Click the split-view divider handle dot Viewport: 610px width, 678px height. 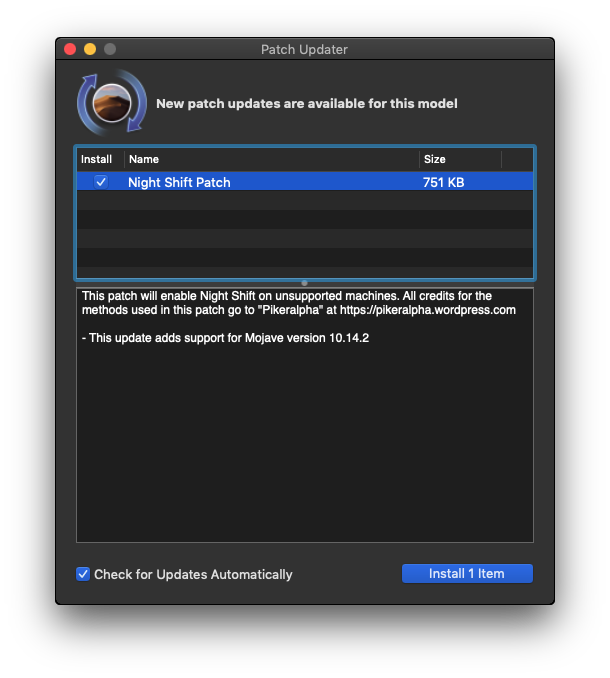[304, 283]
